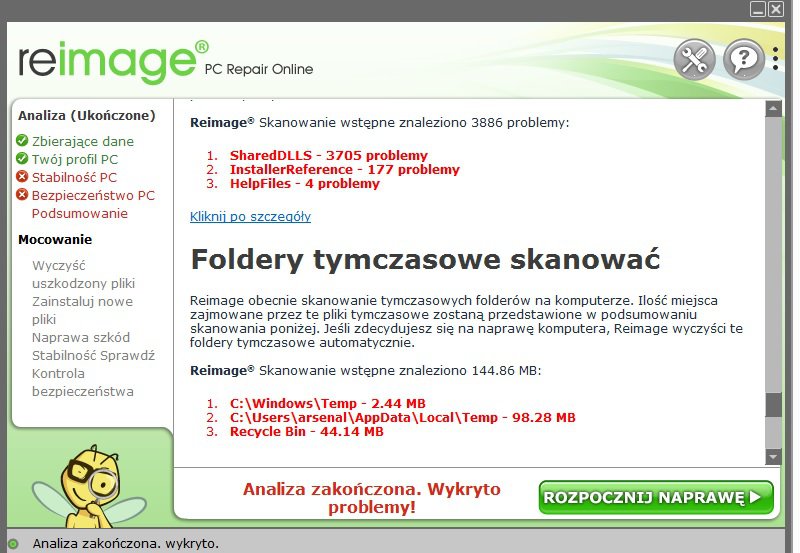Click the 'znaleziono 3886 problemy' line
Image resolution: width=800 pixels, height=553 pixels.
pyautogui.click(x=379, y=122)
